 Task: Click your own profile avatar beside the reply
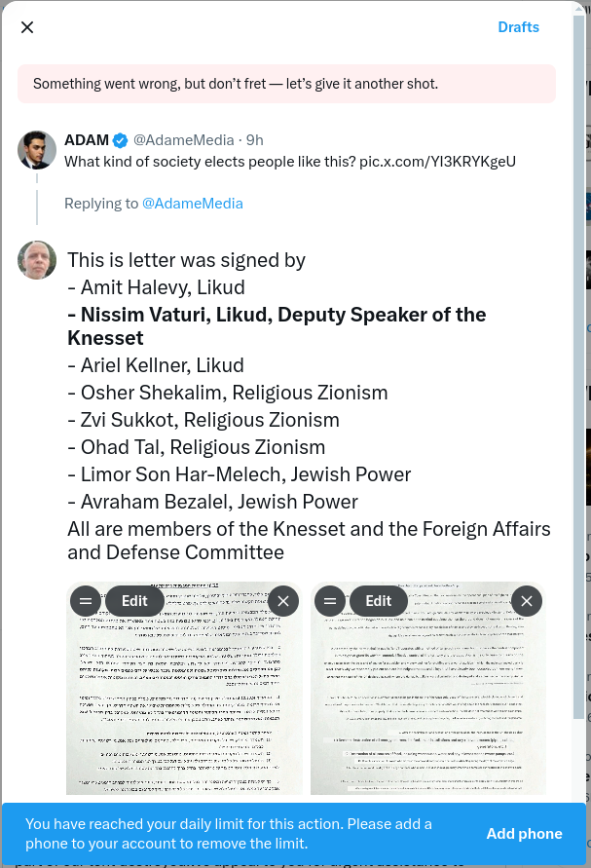[x=37, y=260]
